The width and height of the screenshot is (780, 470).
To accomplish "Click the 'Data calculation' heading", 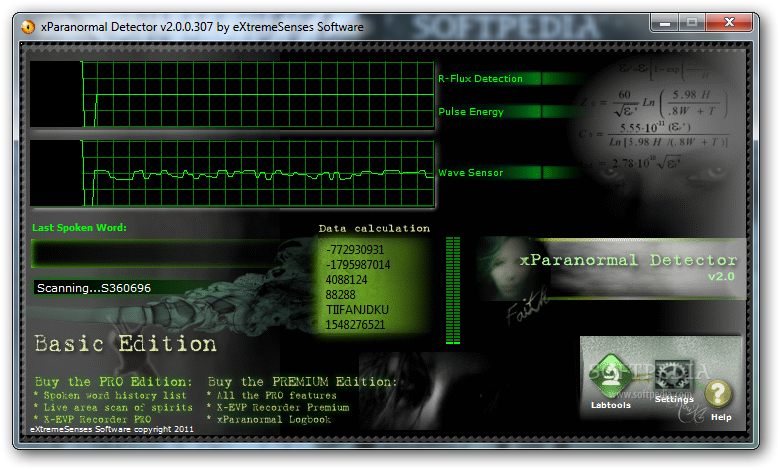I will tap(374, 228).
